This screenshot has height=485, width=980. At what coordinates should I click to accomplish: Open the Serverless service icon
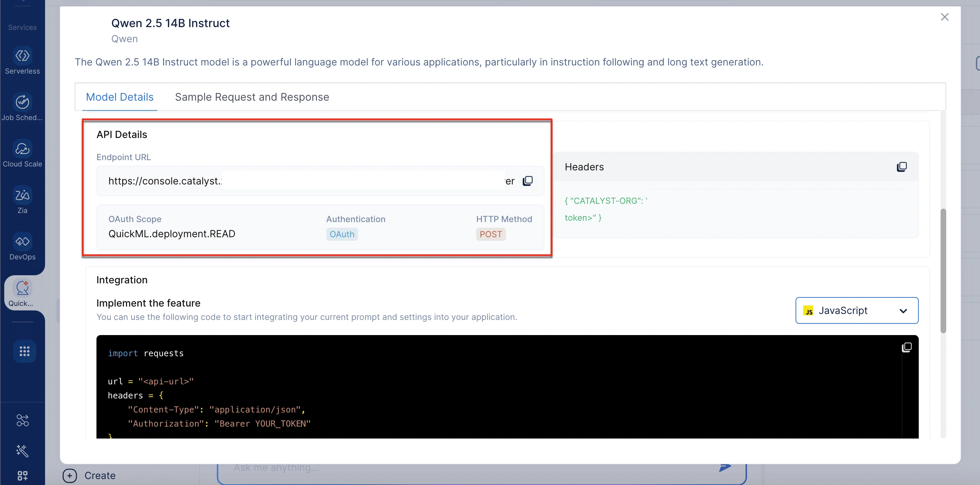(x=23, y=56)
